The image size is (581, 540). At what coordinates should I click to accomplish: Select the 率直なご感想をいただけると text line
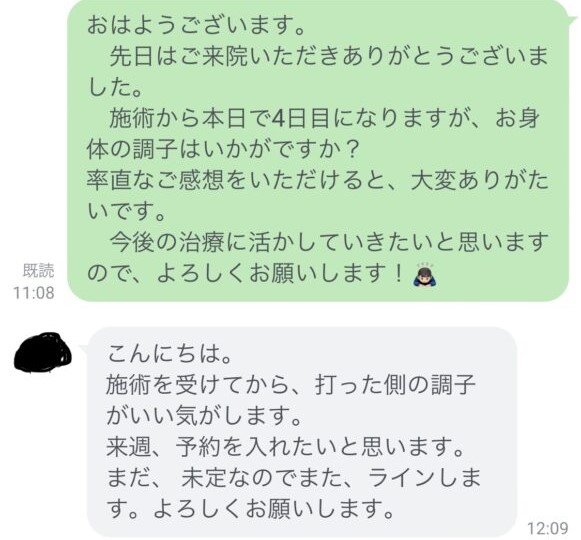[318, 180]
